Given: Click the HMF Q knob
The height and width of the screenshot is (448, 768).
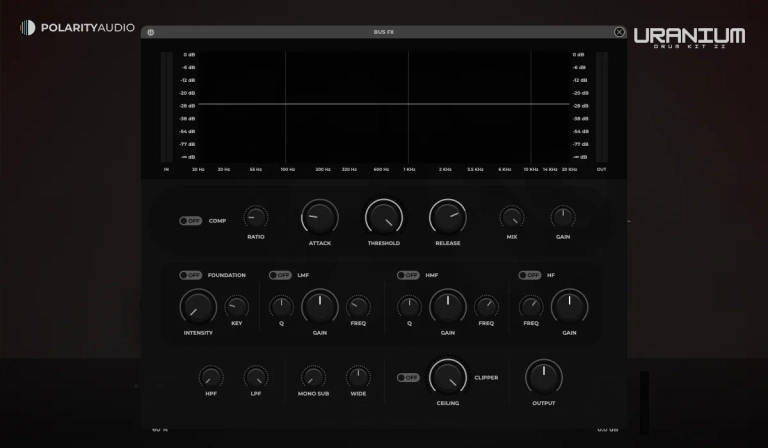Looking at the screenshot, I should tap(409, 307).
